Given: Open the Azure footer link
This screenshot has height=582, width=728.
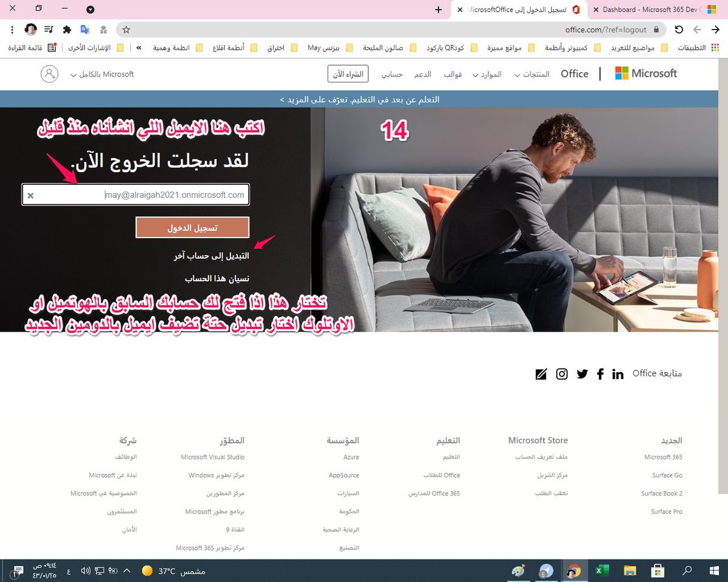Looking at the screenshot, I should [351, 457].
